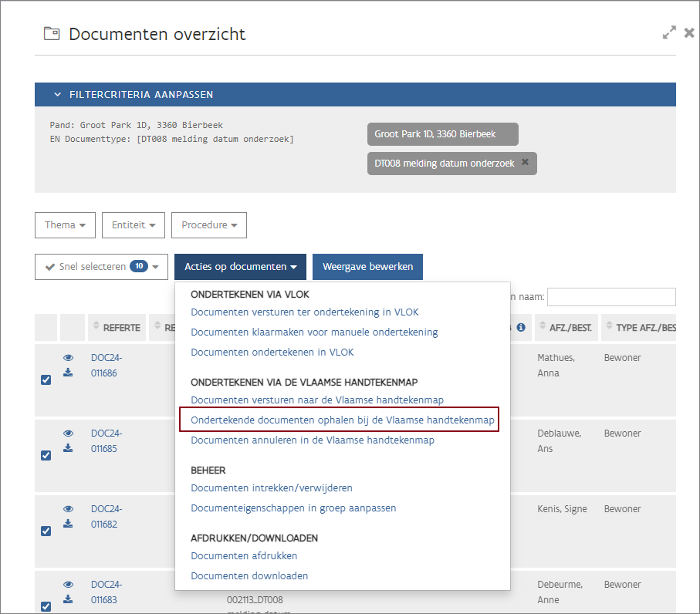Screen dimensions: 700x614
Task: Click the expand fullscreen arrows icon
Action: (669, 33)
